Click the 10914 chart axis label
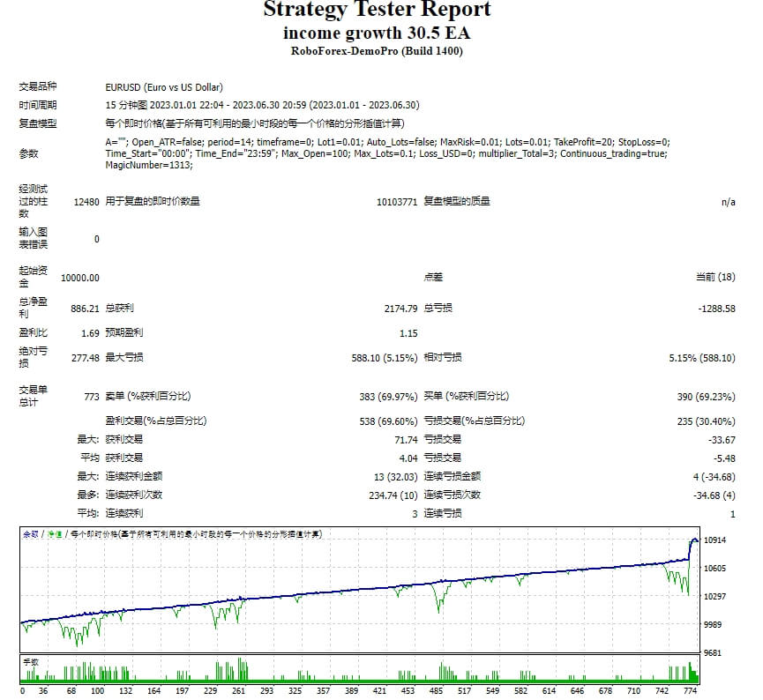The width and height of the screenshot is (763, 700). pos(714,540)
